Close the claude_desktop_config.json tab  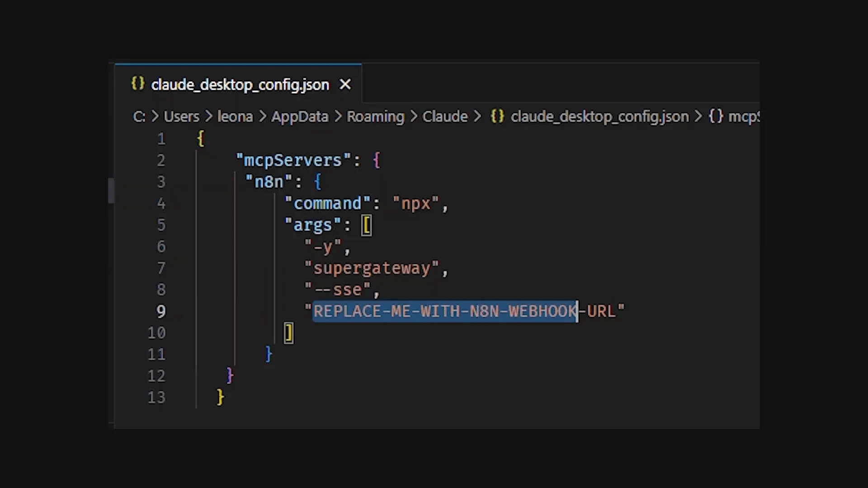pos(345,84)
